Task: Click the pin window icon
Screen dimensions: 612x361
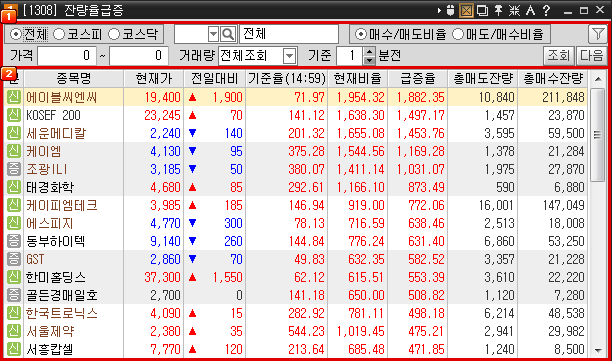Action: coord(498,10)
